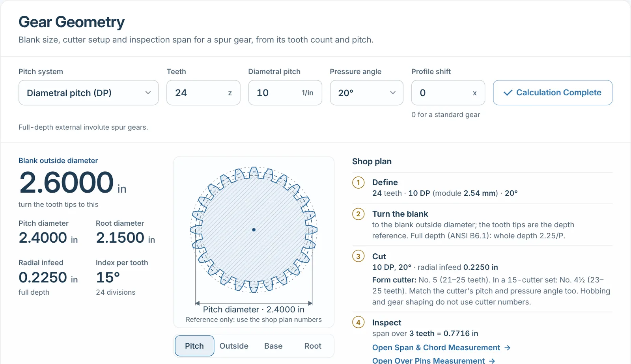Click 'Pitch diameter · 2.4000 in' diagram caption
Image resolution: width=631 pixels, height=364 pixels.
click(254, 310)
